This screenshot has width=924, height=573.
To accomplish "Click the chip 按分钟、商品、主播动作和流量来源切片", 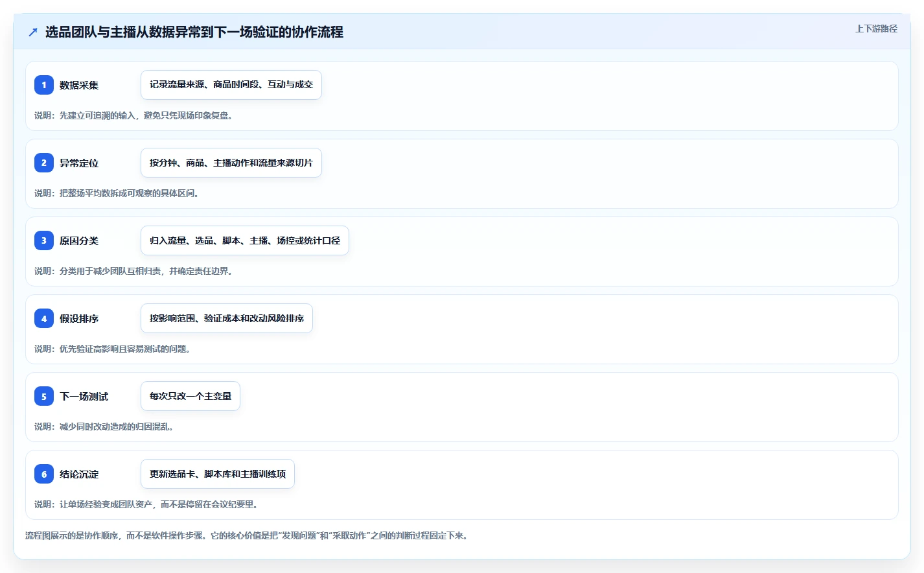I will tap(231, 163).
